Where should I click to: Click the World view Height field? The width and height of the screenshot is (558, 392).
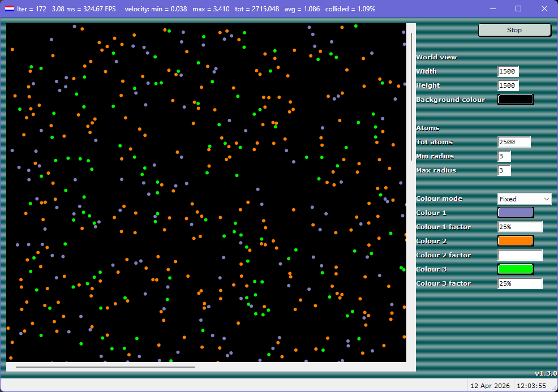[x=508, y=85]
